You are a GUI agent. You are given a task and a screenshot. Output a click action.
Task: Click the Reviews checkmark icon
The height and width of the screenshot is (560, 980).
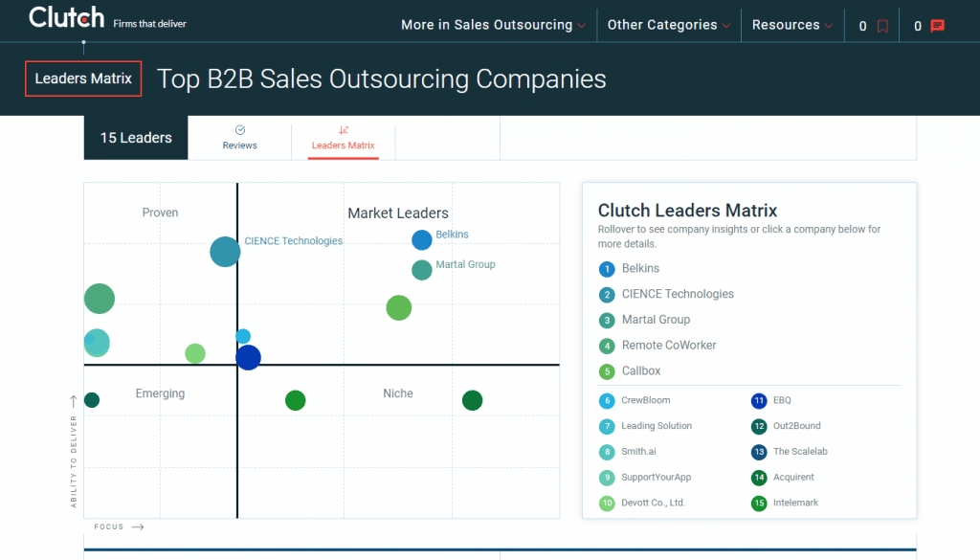click(x=240, y=130)
